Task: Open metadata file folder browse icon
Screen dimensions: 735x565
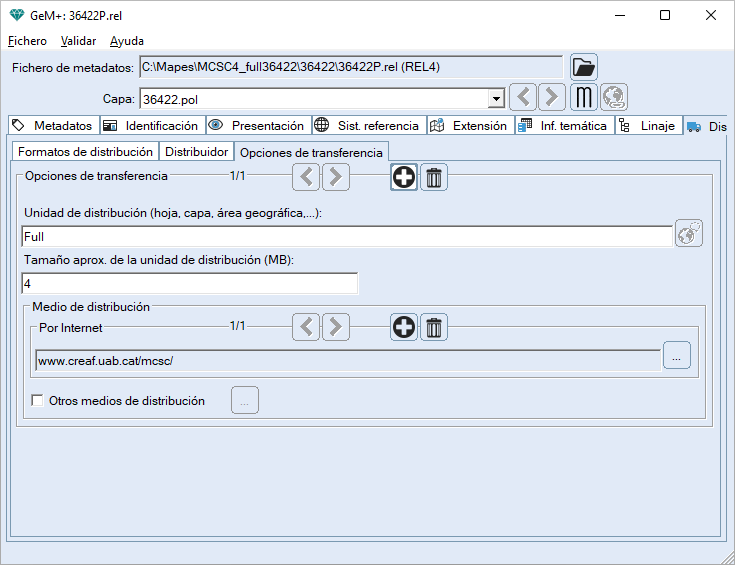Action: pos(583,67)
